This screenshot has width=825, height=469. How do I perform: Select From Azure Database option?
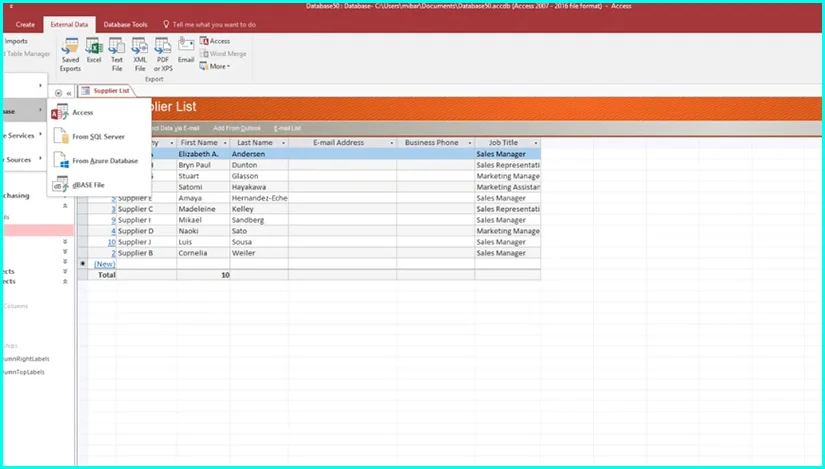(105, 160)
